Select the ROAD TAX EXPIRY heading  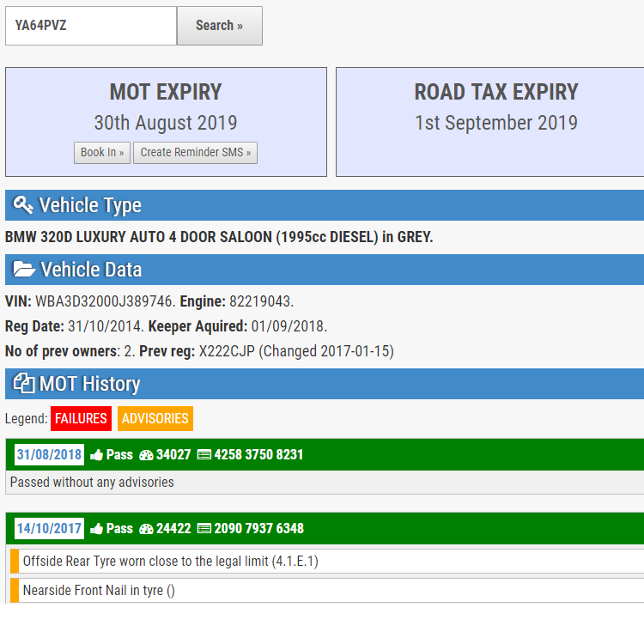(496, 92)
